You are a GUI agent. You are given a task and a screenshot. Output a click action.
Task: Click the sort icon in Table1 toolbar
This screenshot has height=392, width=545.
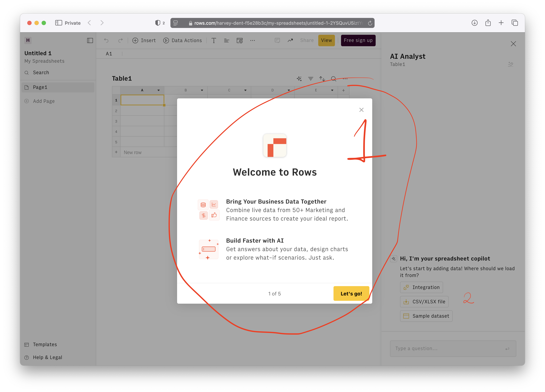(x=322, y=79)
